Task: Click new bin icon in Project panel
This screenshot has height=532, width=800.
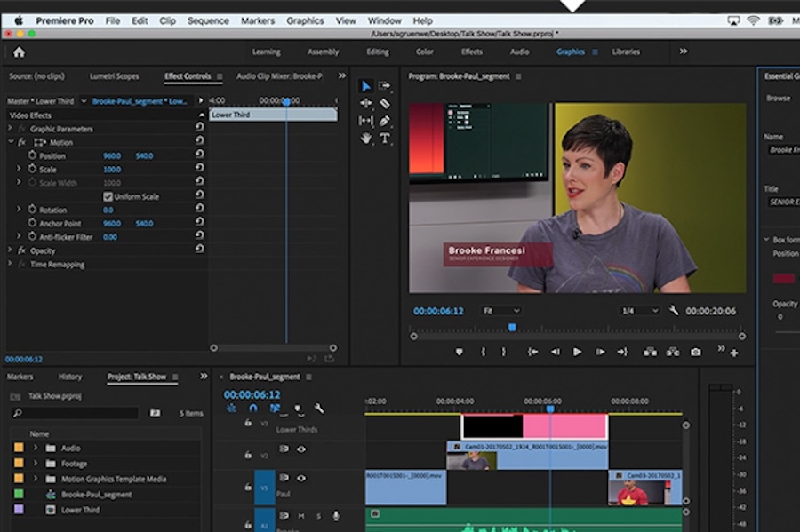Action: click(155, 413)
